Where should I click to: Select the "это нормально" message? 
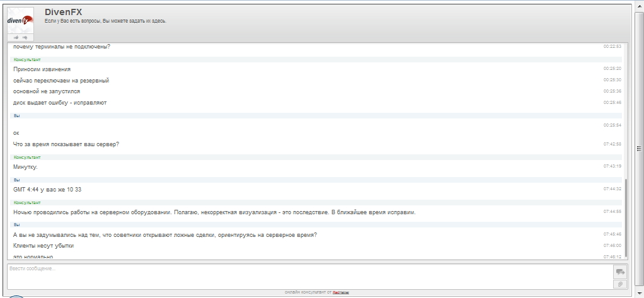33,256
